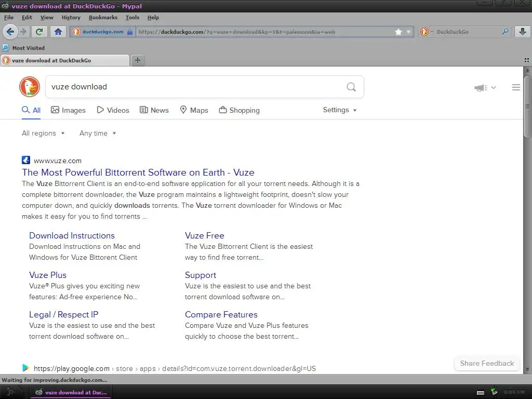Expand the Any time filter

click(x=98, y=134)
